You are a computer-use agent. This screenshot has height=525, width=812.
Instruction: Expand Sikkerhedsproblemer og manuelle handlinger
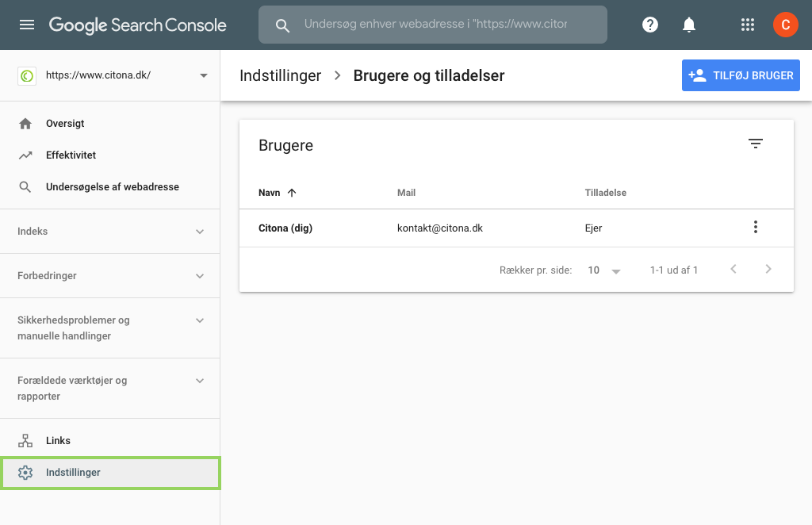pyautogui.click(x=109, y=328)
